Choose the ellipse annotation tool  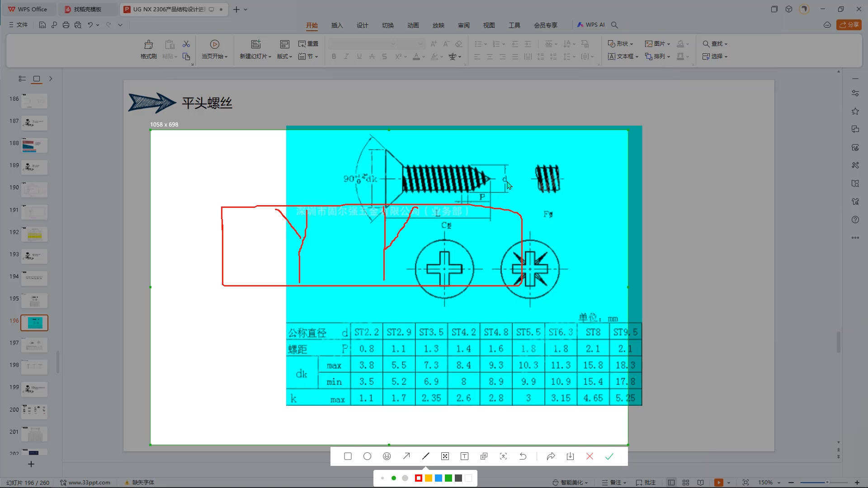(367, 456)
